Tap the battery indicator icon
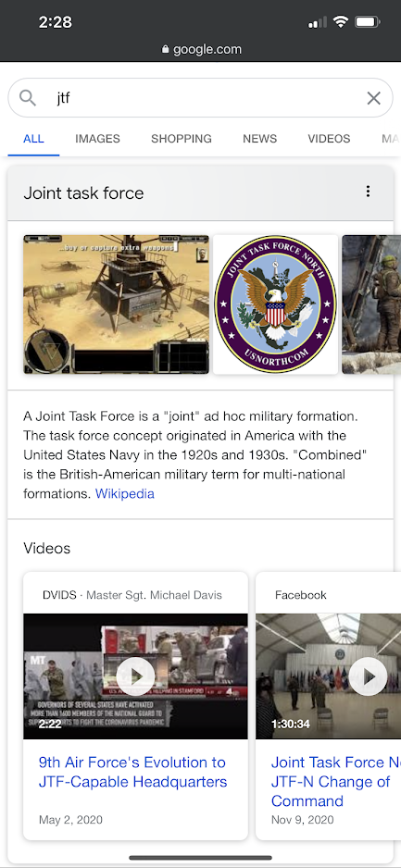 point(368,22)
